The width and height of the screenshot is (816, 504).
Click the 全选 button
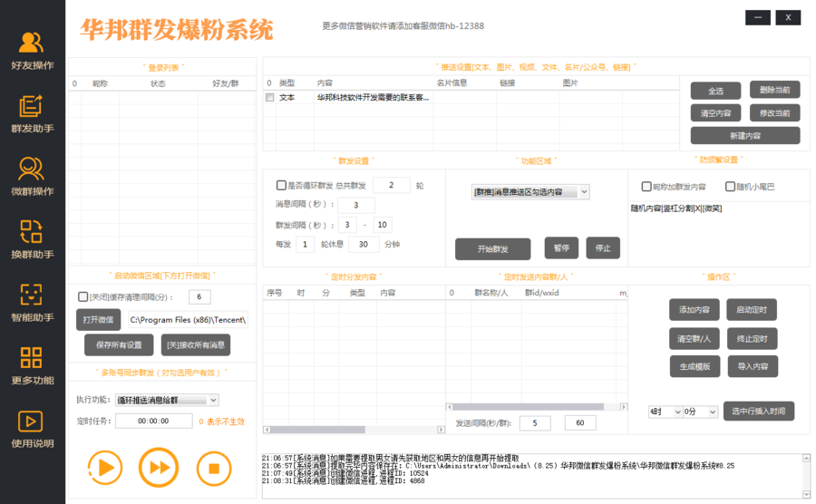[715, 91]
